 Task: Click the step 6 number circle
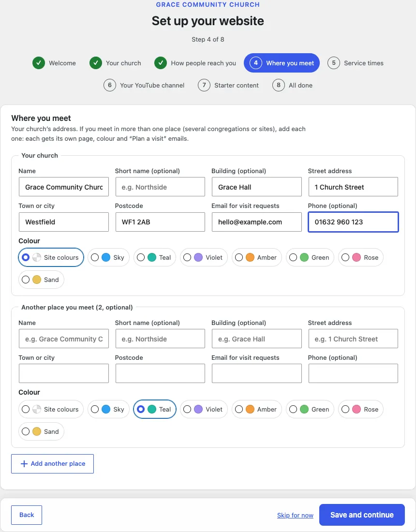110,85
